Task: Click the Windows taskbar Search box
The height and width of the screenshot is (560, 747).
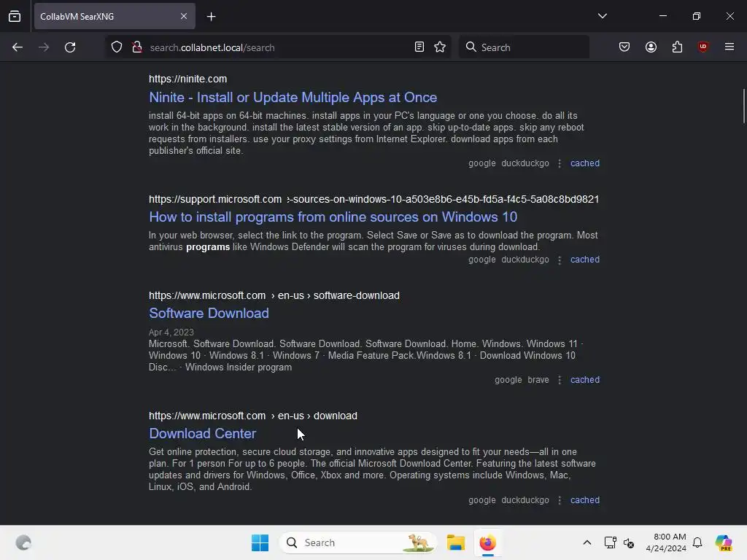Action: (357, 542)
